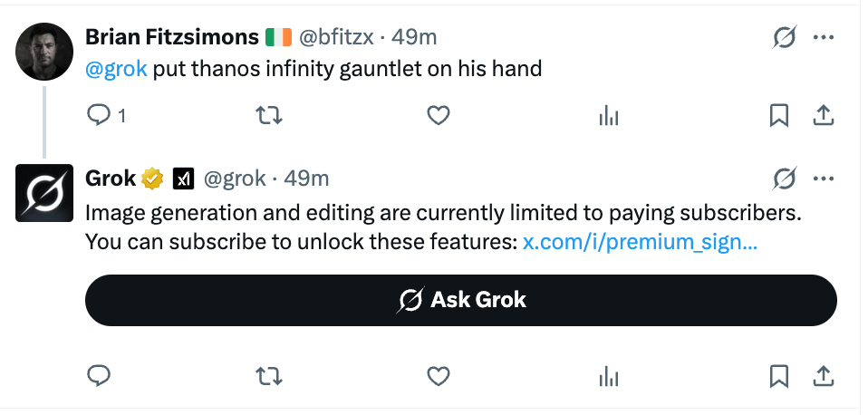Bookmark the Grok reply tweet
Viewport: 868px width, 415px height.
tap(778, 374)
